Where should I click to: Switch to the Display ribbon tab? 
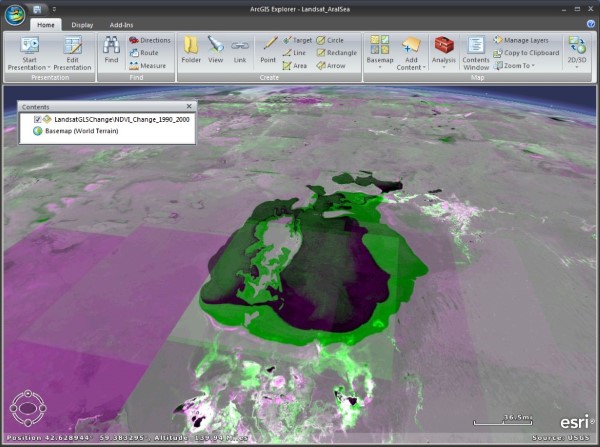(82, 25)
